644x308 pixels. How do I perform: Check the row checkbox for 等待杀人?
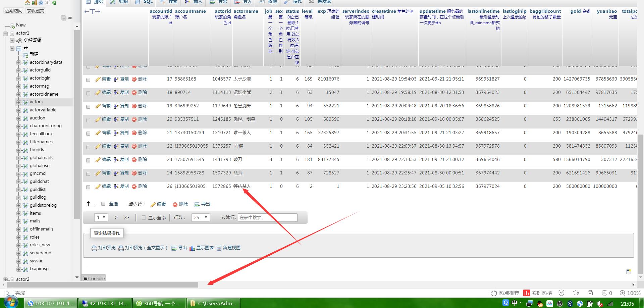pos(88,187)
